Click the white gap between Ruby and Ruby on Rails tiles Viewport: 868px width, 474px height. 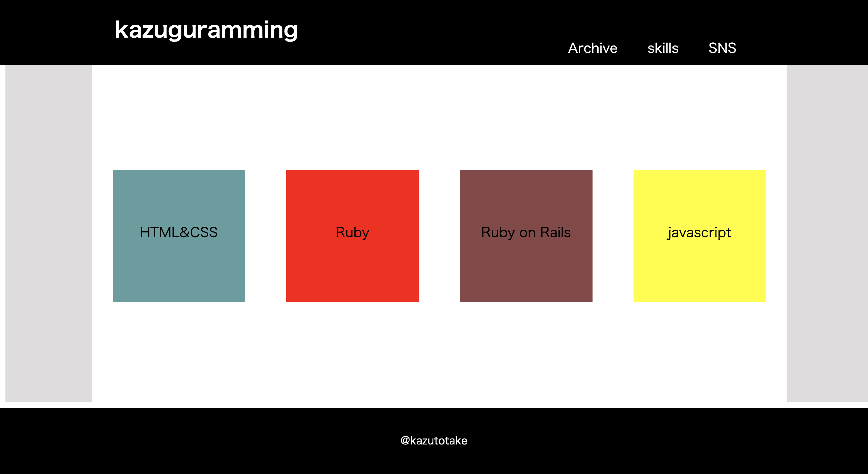coord(439,236)
